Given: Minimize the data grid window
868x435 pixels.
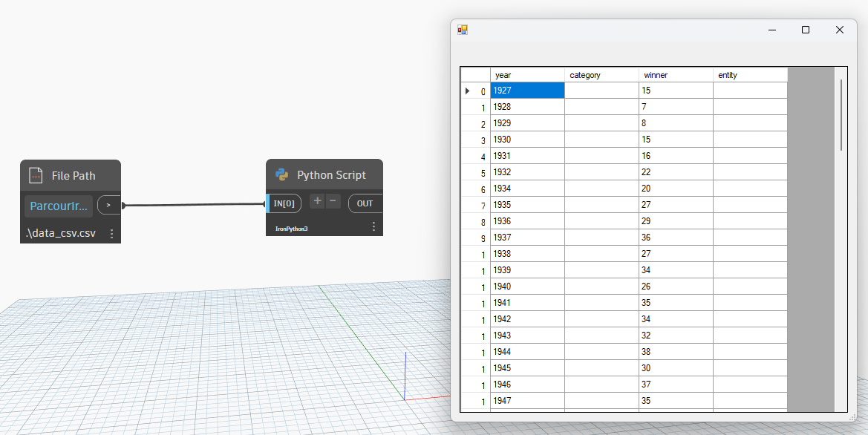Looking at the screenshot, I should point(772,30).
